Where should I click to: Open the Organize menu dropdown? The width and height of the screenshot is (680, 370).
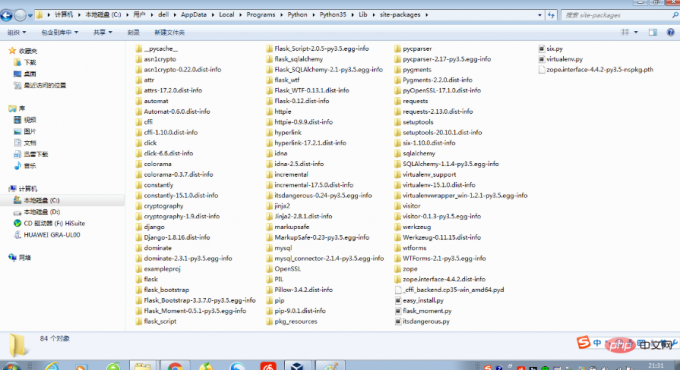tap(17, 33)
